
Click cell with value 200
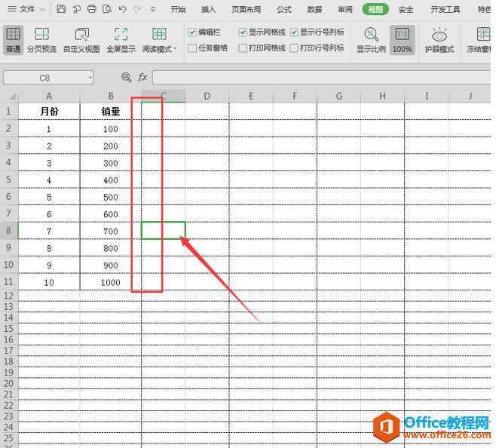[111, 146]
